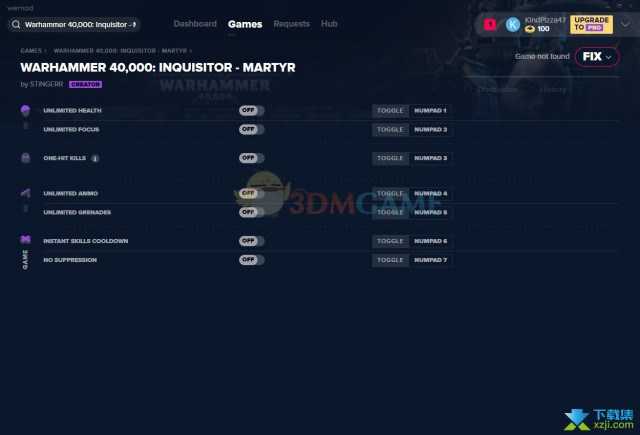The image size is (640, 435).
Task: Click the game title heading
Action: tap(158, 68)
